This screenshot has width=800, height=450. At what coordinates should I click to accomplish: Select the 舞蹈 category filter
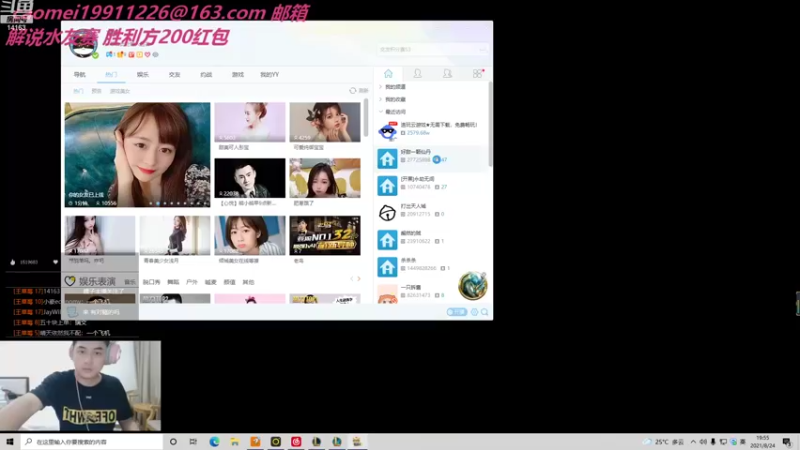click(173, 282)
